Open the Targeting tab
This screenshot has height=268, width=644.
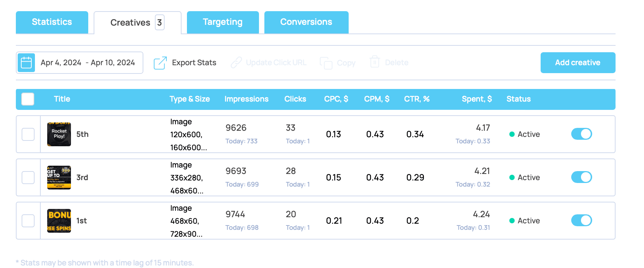[223, 22]
